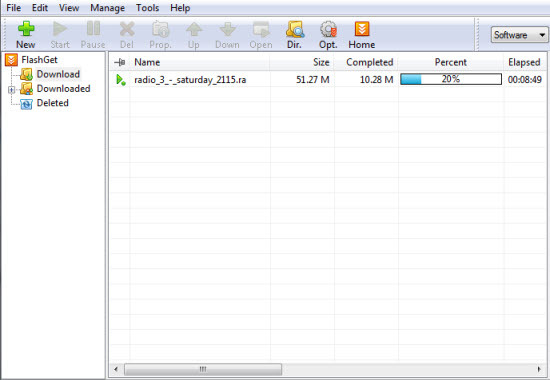The image size is (550, 380).
Task: Select the Deleted folder in tree
Action: coord(53,103)
